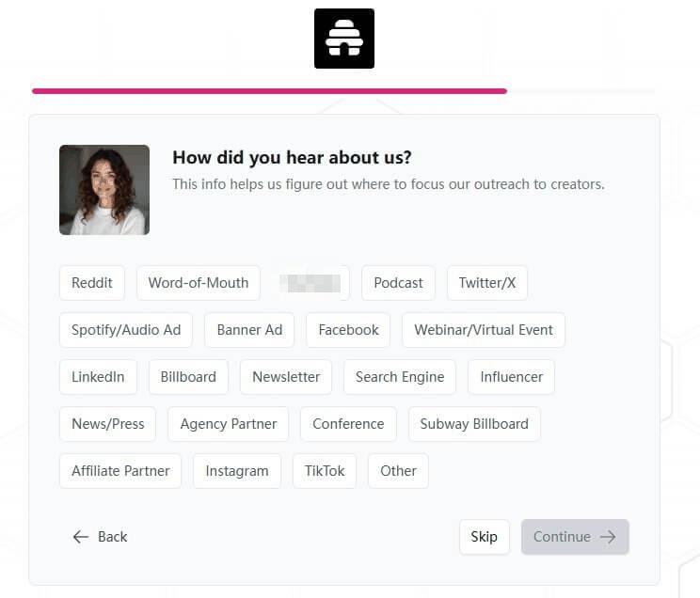This screenshot has width=700, height=598.
Task: Select Banner Ad chip
Action: (249, 330)
